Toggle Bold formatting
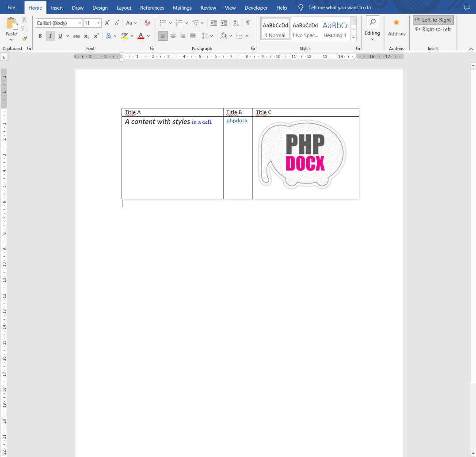This screenshot has height=457, width=476. tap(40, 36)
